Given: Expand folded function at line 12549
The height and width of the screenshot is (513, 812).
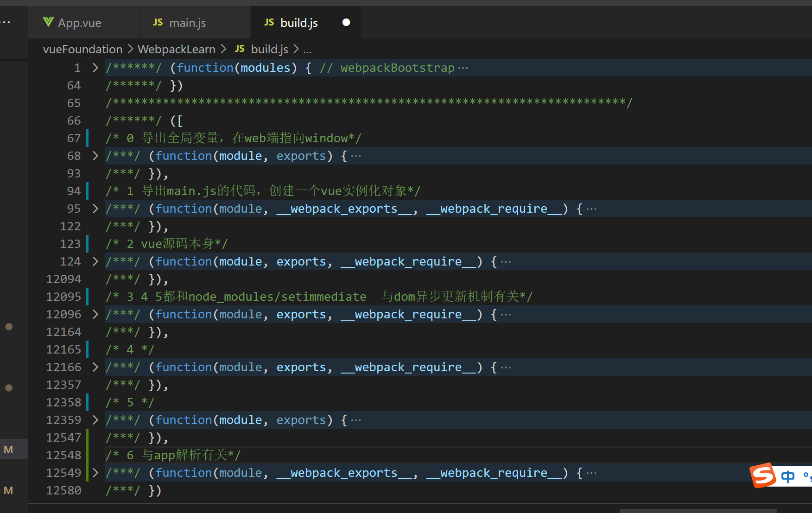Looking at the screenshot, I should tap(95, 473).
